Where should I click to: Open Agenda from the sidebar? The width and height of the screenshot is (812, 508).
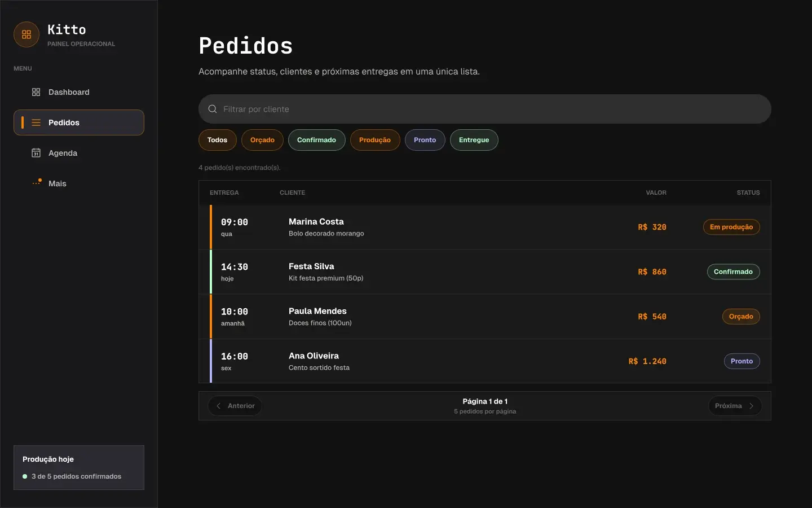click(x=79, y=153)
